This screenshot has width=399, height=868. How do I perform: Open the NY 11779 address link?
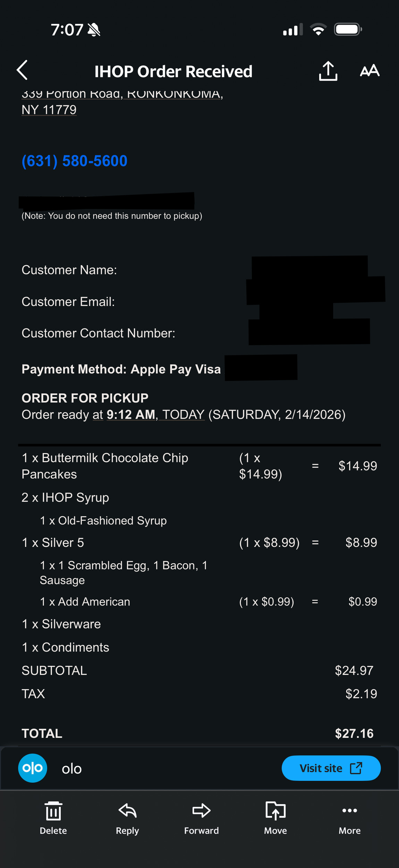pos(49,110)
